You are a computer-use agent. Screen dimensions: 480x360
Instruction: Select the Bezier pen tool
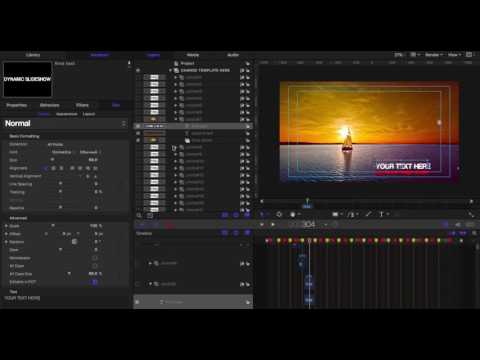click(351, 214)
